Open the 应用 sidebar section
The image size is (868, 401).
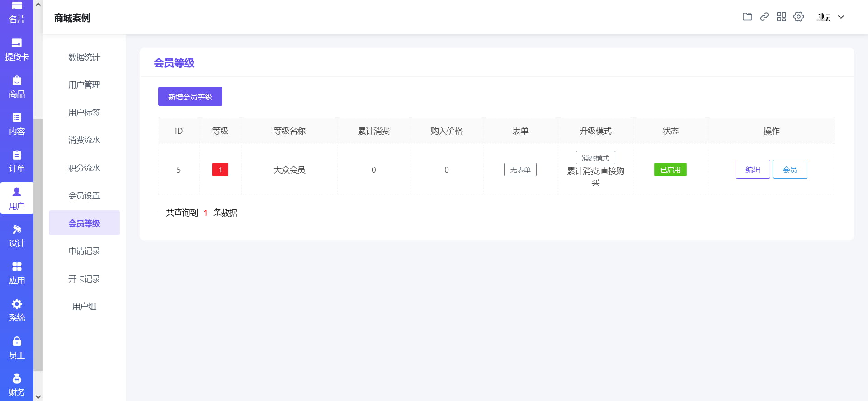click(17, 274)
